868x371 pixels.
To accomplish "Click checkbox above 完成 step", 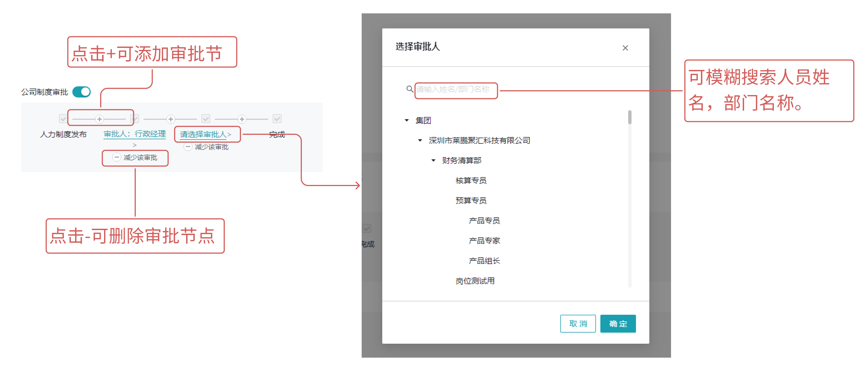I will point(277,119).
